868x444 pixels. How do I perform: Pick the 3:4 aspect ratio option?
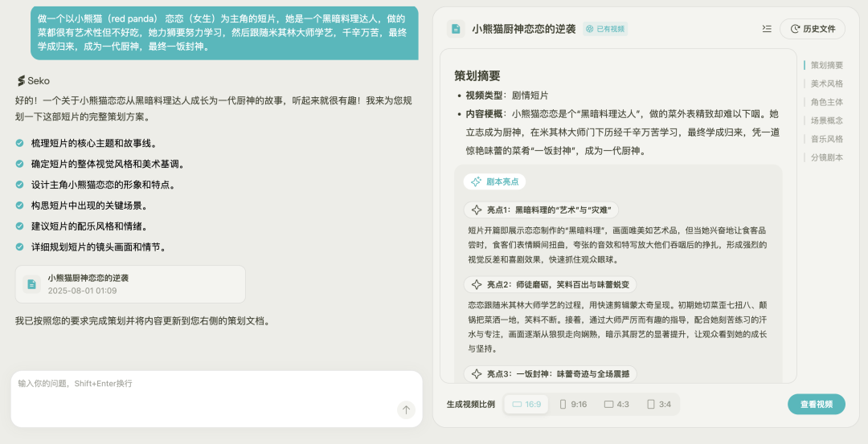(x=659, y=404)
